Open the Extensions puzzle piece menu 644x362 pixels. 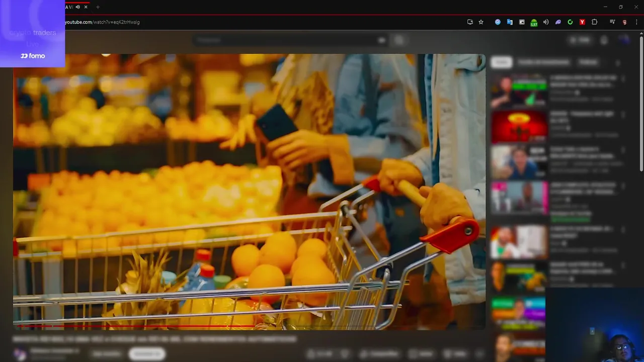click(594, 22)
